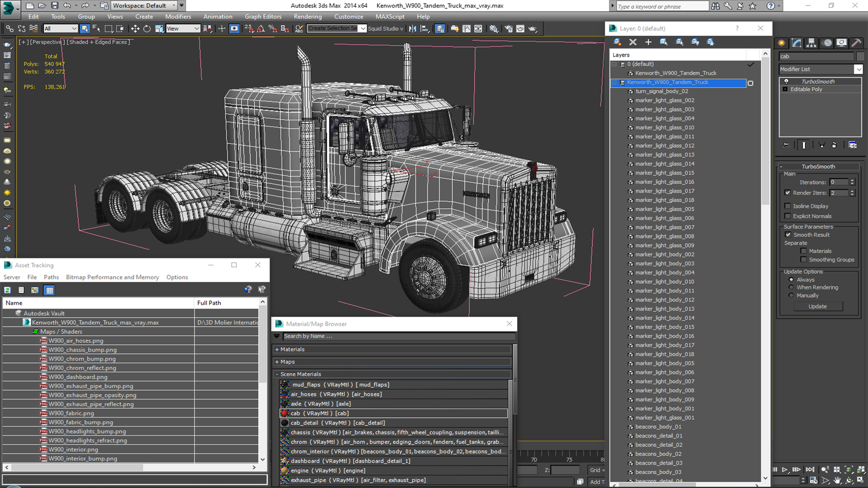
Task: Select the Link tool in main toolbar
Action: (9, 28)
